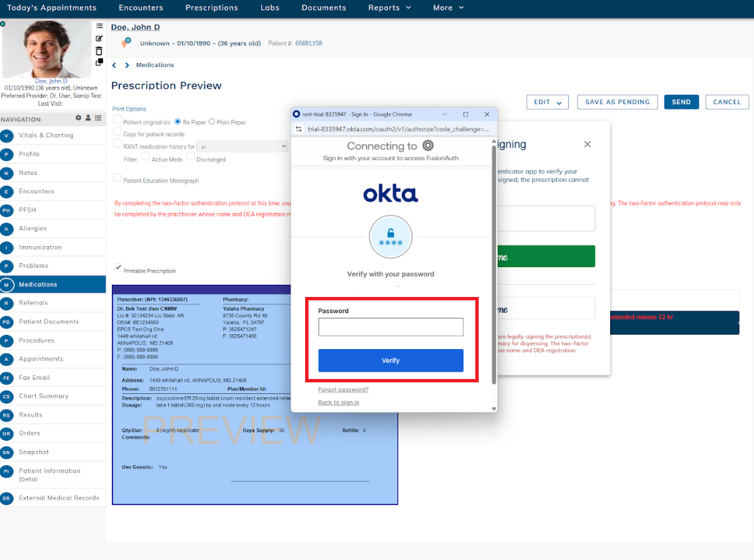
Task: Open the Labs menu item
Action: coord(269,8)
